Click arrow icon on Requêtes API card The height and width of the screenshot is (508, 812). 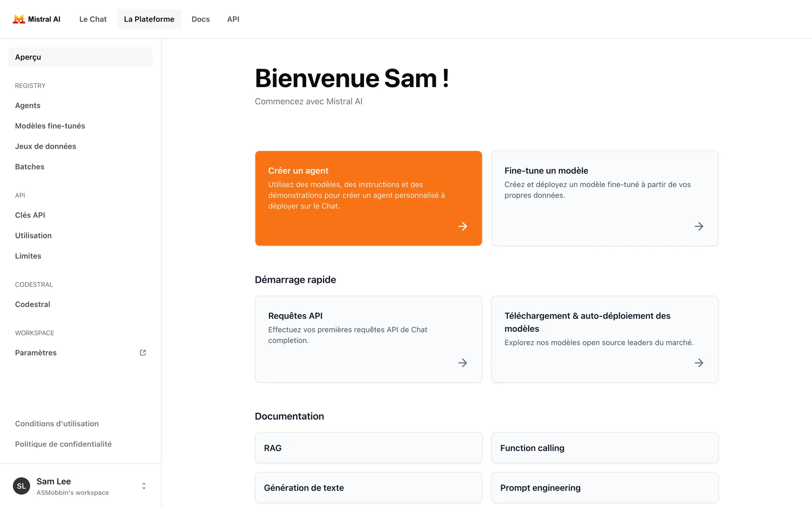[x=462, y=363]
